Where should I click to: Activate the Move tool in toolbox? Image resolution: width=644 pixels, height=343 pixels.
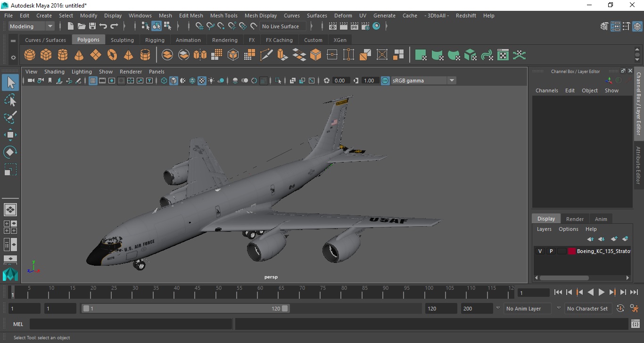(10, 135)
